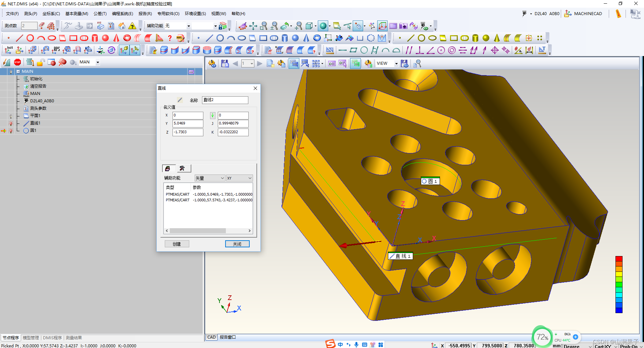Select the position tolerance crosshair icon

click(495, 50)
